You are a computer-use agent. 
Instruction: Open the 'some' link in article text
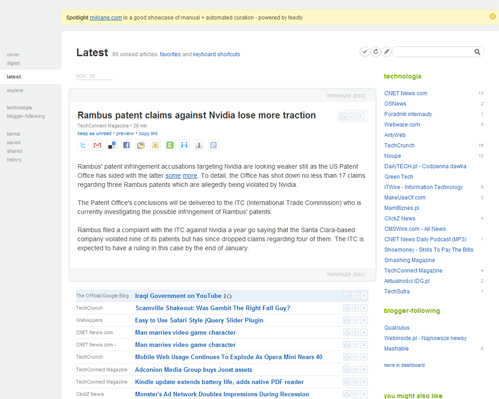pos(173,176)
